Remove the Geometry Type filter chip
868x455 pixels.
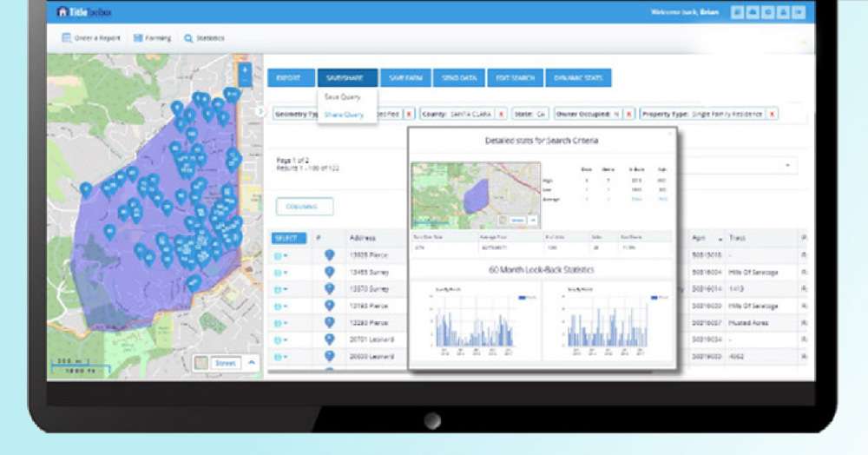(x=409, y=114)
